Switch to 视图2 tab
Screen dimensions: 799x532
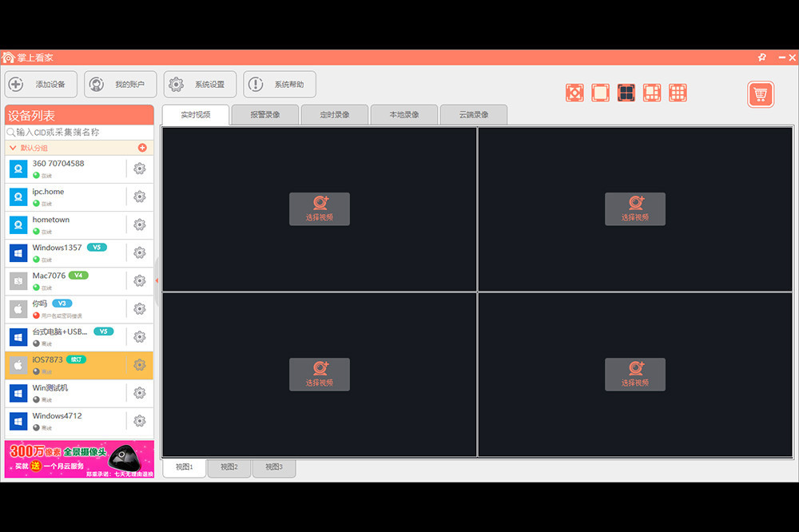point(229,467)
